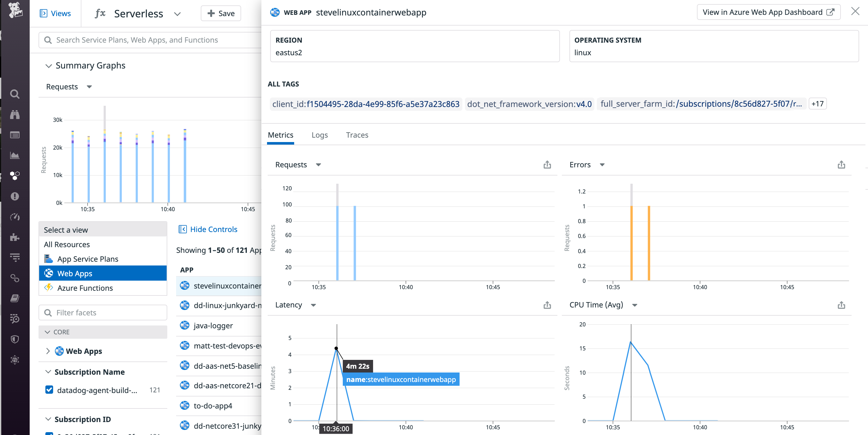Click Hide Controls link
Viewport: 868px width, 435px height.
pyautogui.click(x=214, y=229)
